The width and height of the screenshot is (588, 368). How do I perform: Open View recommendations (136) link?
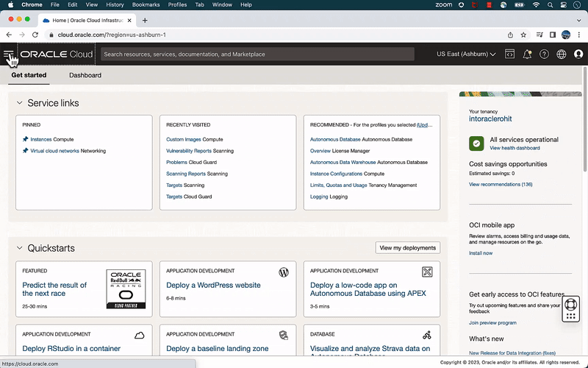[x=501, y=184]
